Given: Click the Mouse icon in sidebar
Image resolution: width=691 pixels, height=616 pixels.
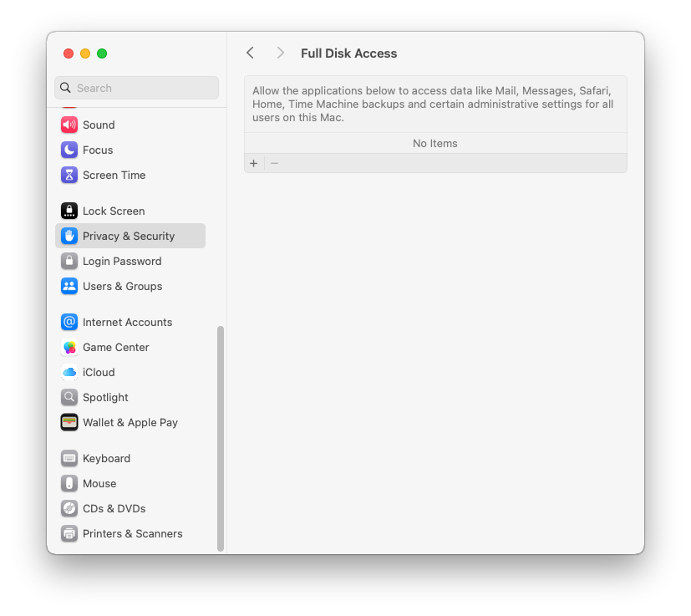Looking at the screenshot, I should [x=69, y=483].
